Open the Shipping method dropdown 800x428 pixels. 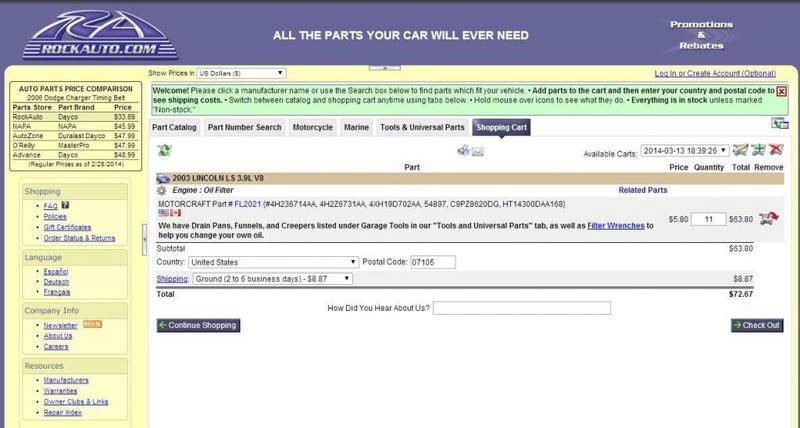pos(273,280)
